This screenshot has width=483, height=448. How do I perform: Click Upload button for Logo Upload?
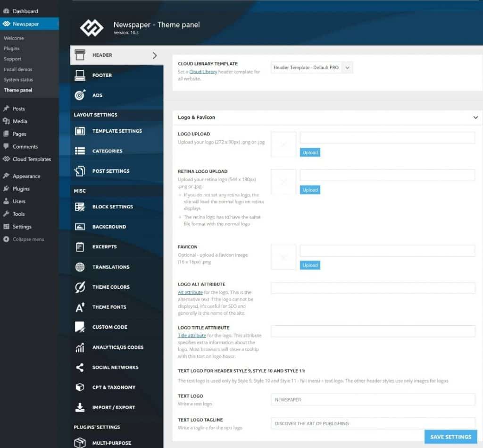pyautogui.click(x=310, y=152)
